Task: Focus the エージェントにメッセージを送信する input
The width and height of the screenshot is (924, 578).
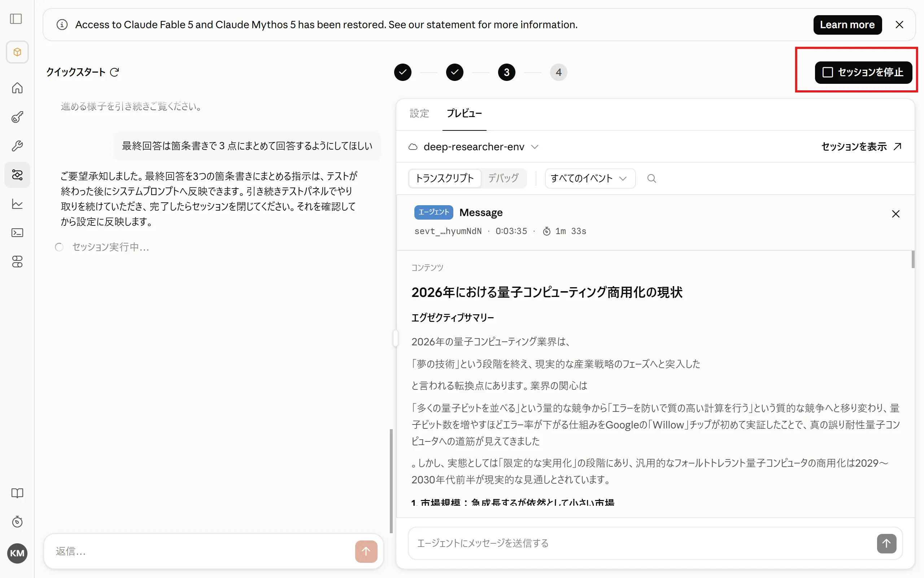Action: point(641,543)
